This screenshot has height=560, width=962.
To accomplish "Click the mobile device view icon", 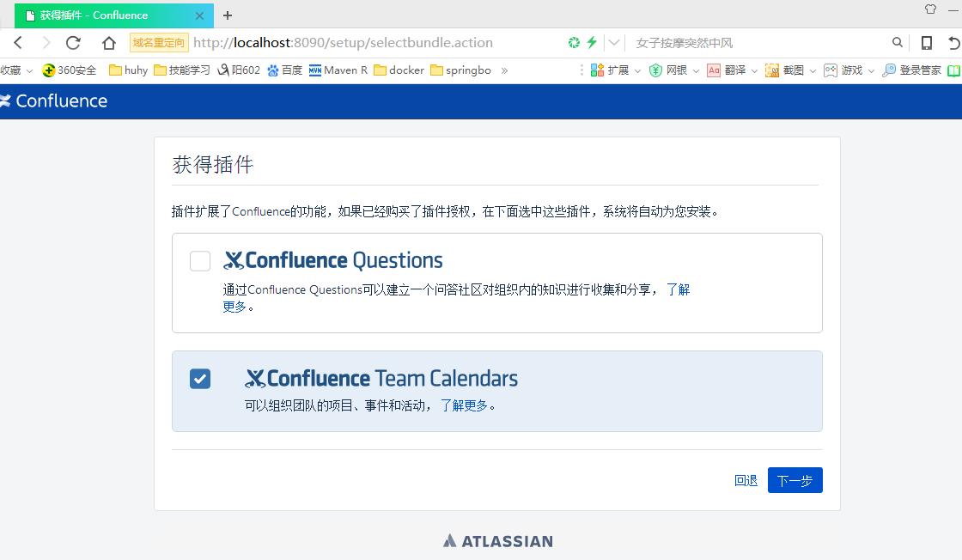I will [927, 43].
